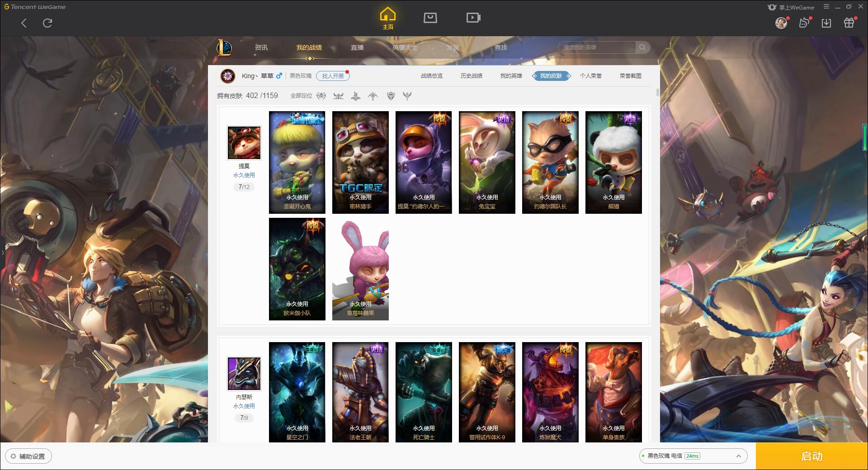Click the 启动 launch button
The width and height of the screenshot is (868, 470).
(x=812, y=456)
